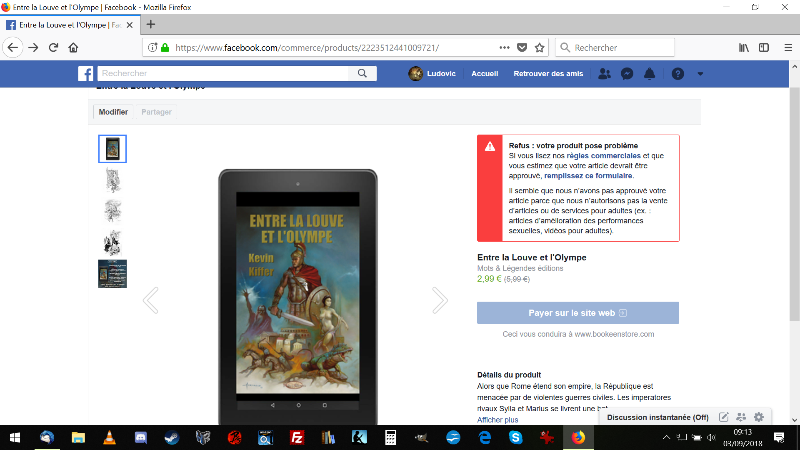Select the Partager tab
The image size is (800, 450).
(x=156, y=112)
